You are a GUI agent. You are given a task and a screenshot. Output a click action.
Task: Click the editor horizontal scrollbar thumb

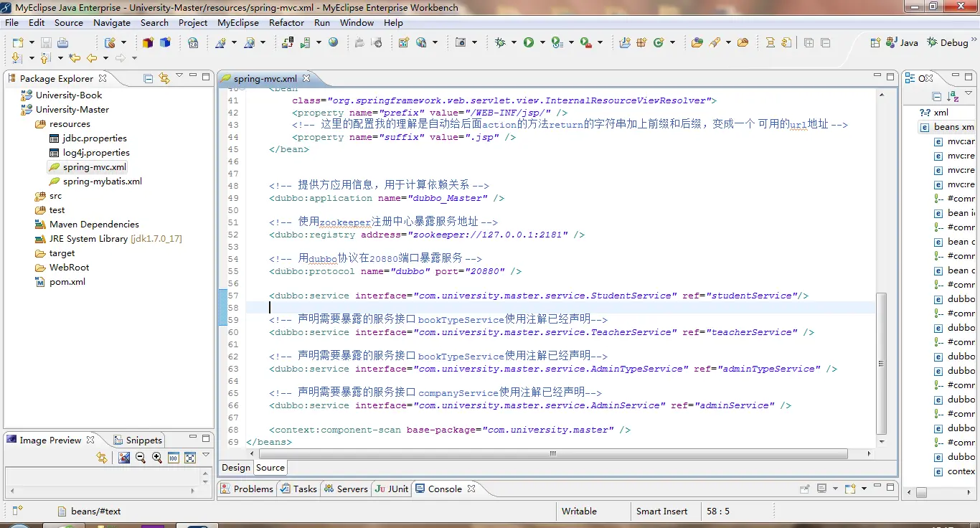552,454
